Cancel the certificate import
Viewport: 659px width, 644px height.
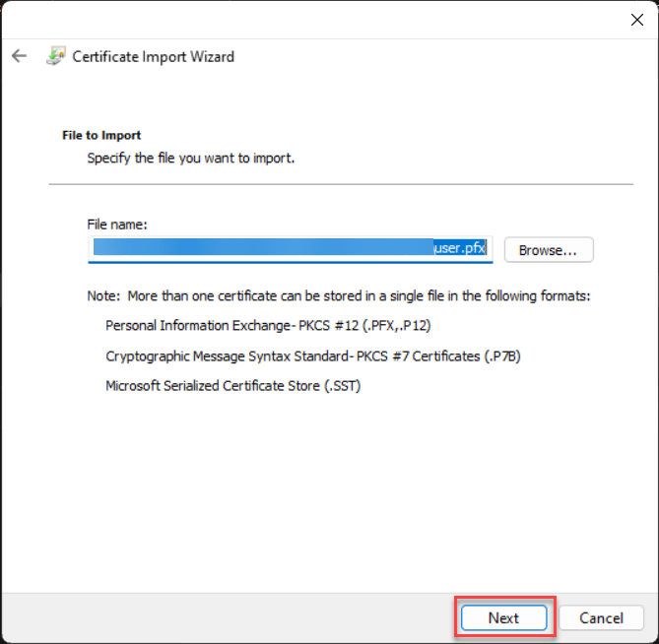click(x=601, y=618)
